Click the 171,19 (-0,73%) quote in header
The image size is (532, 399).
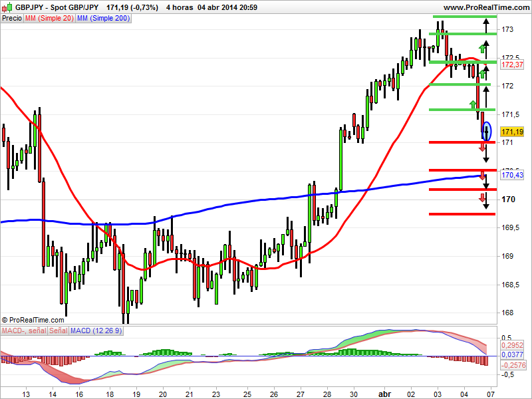coord(132,7)
